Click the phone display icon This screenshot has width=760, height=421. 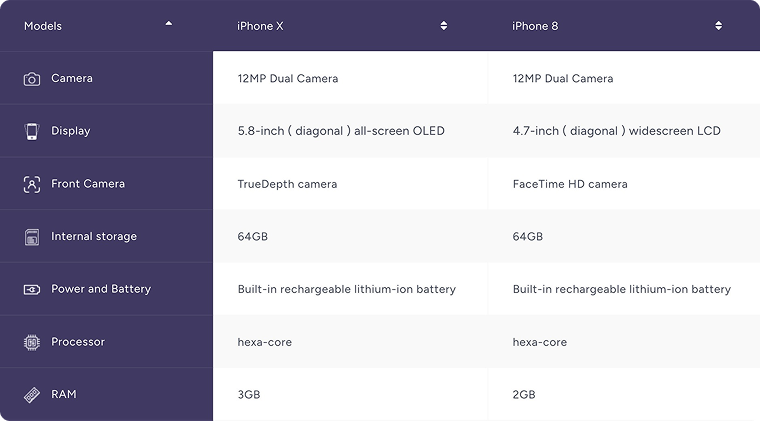[x=32, y=131]
